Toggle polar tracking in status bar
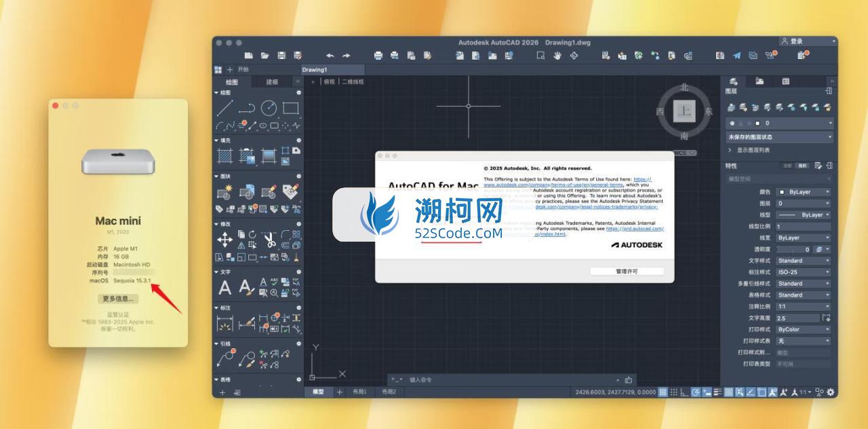Screen dimensions: 868x429 click(x=695, y=392)
